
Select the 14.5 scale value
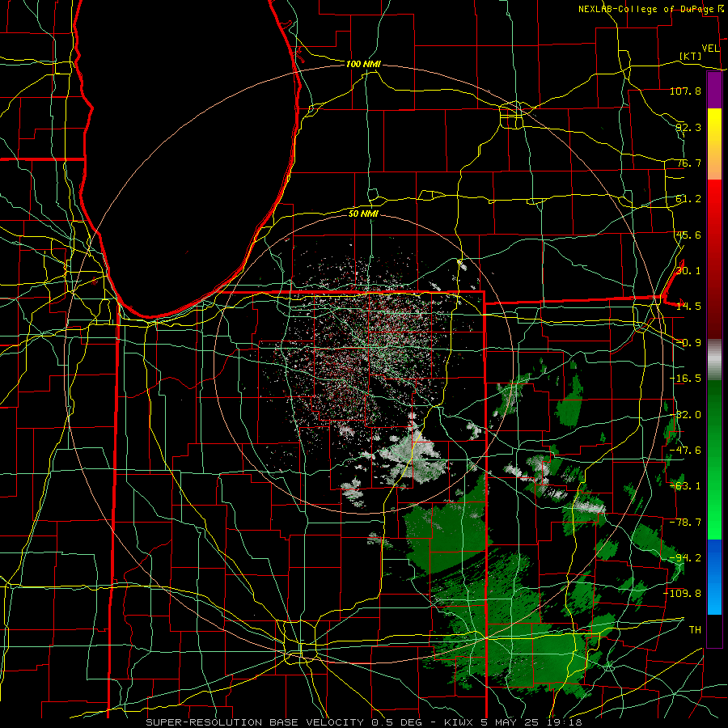click(688, 307)
